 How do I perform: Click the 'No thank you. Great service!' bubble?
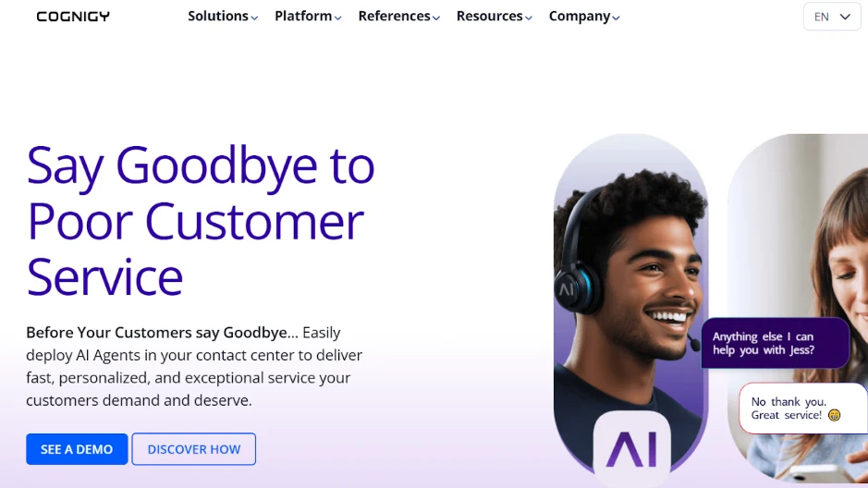click(802, 409)
